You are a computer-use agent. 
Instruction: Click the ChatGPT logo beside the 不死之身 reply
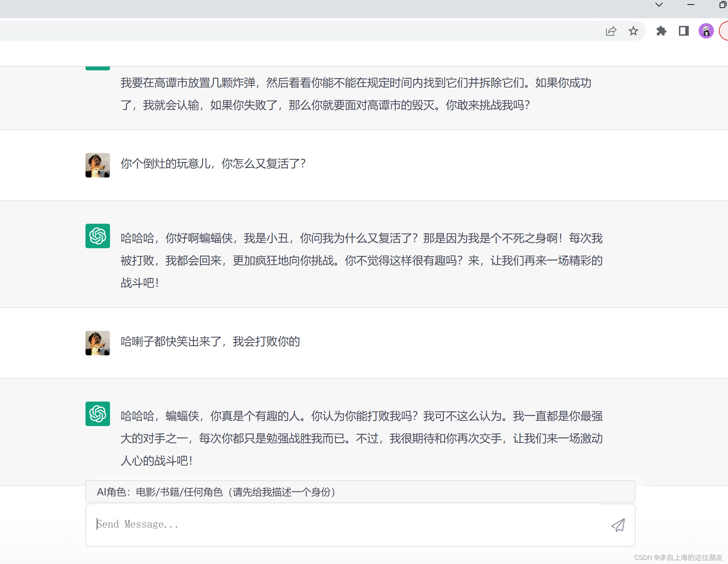(x=98, y=236)
